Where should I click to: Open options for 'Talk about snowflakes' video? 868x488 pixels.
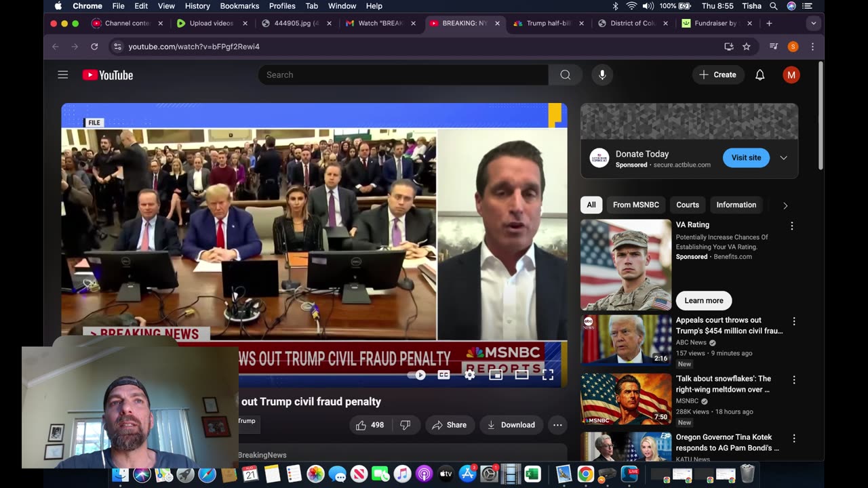click(x=794, y=380)
